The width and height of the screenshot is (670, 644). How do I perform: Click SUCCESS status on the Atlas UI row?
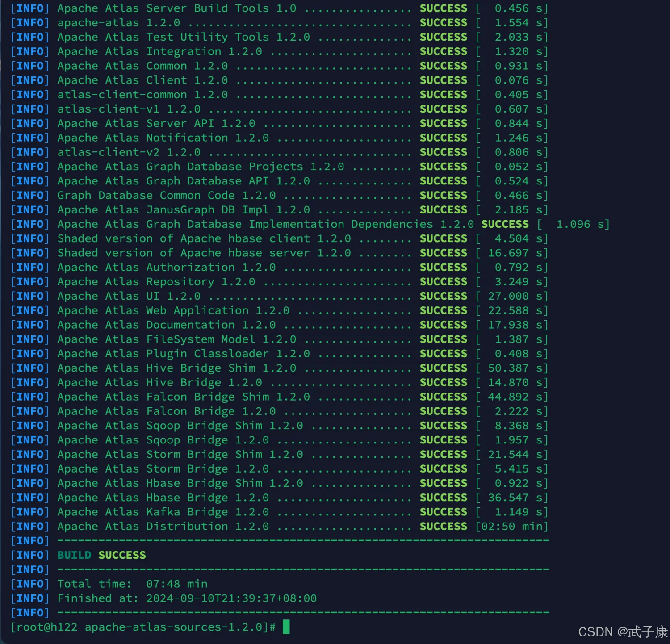click(444, 296)
